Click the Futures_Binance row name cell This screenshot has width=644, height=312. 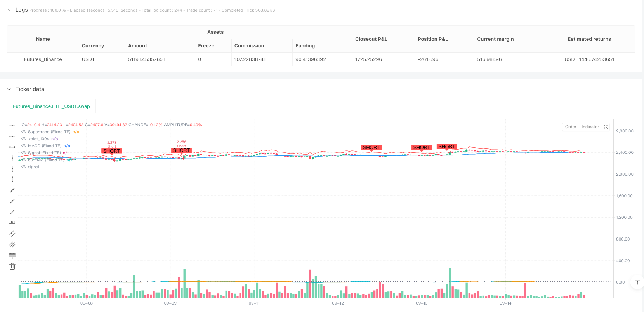tap(43, 59)
